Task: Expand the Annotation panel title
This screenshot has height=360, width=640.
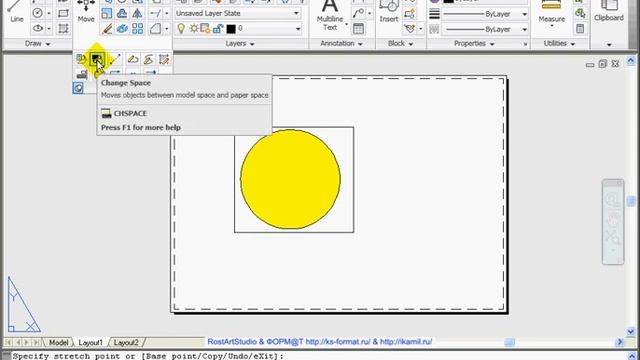Action: (341, 43)
